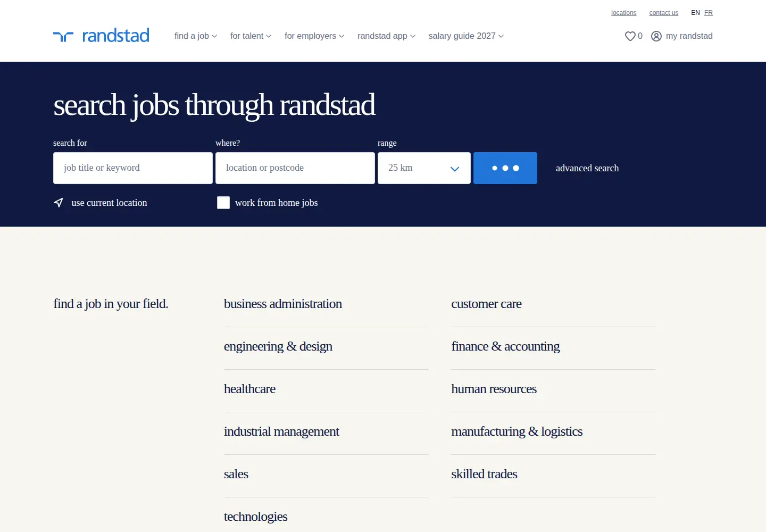This screenshot has width=766, height=532.
Task: Click the Randstad logo
Action: coord(101,36)
